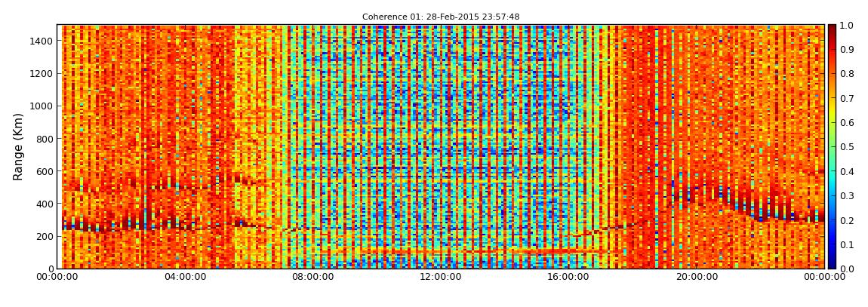This screenshot has width=868, height=307.
Task: Click the 1000 range tick label
Action: 42,106
